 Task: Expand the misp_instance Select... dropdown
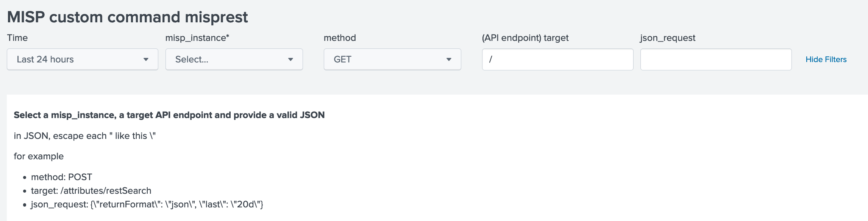click(234, 59)
